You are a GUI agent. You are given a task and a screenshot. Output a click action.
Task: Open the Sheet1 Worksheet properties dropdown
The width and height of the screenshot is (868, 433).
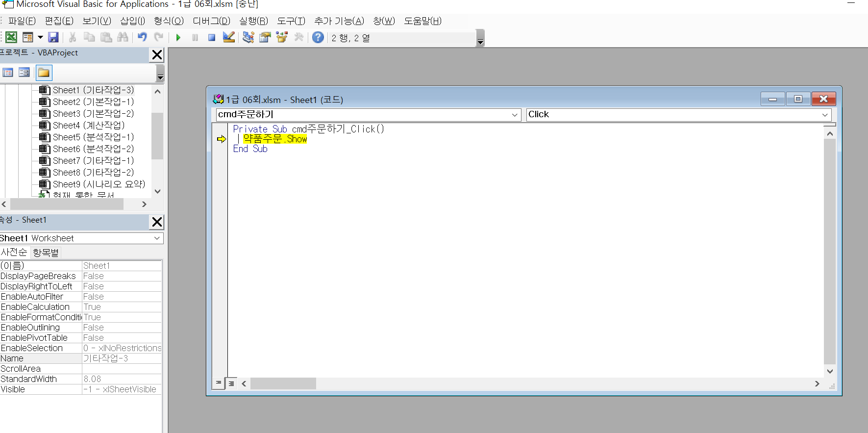(157, 238)
